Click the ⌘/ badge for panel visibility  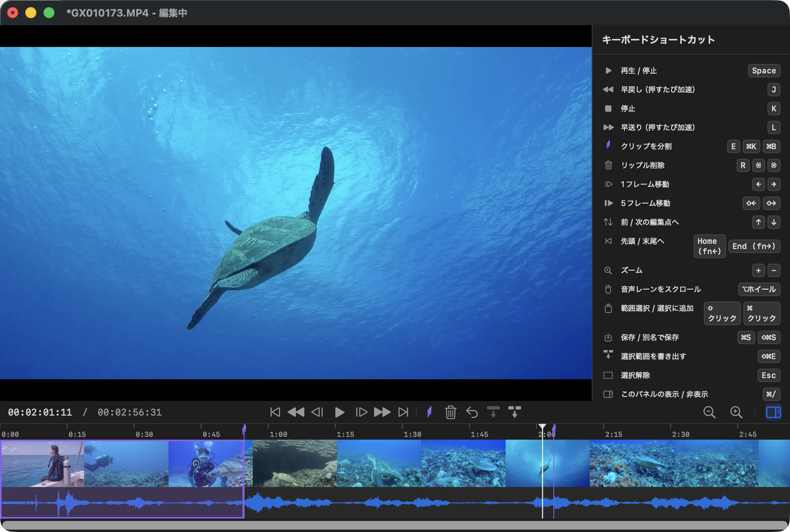[771, 394]
